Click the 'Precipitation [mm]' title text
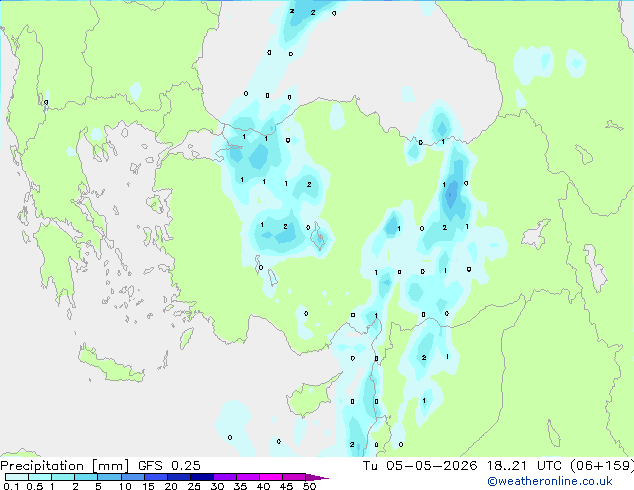Screen dimensions: 634x490 coord(65,466)
